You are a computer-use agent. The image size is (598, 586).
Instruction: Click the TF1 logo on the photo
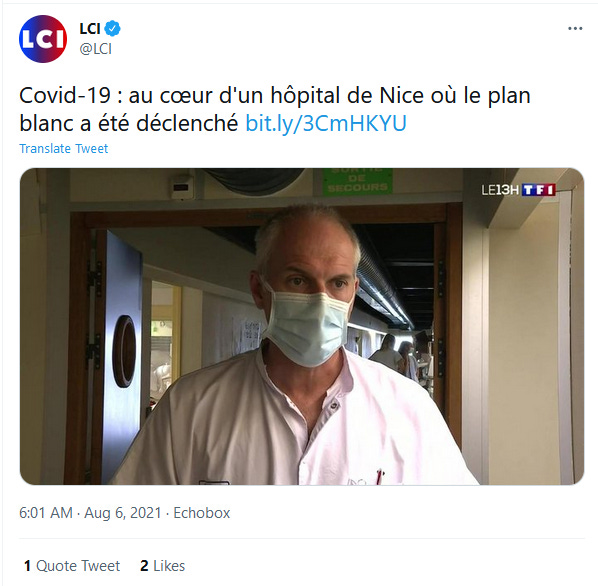(x=538, y=189)
